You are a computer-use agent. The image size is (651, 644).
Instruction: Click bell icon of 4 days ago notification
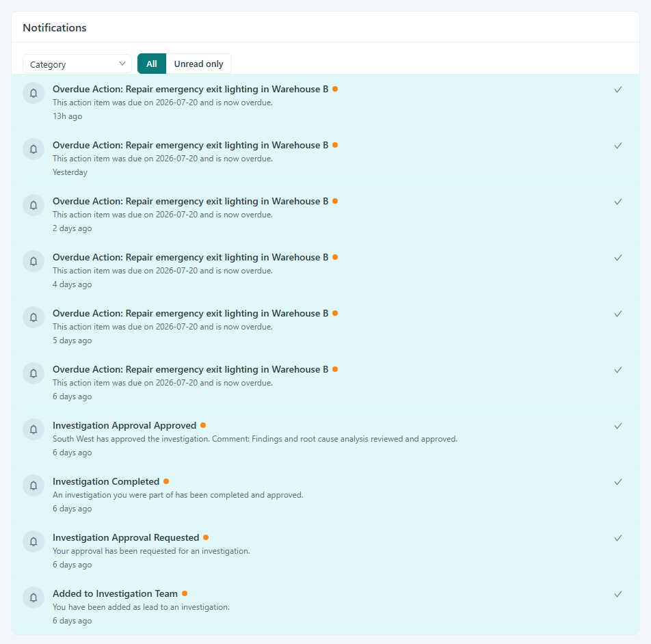[x=34, y=261]
